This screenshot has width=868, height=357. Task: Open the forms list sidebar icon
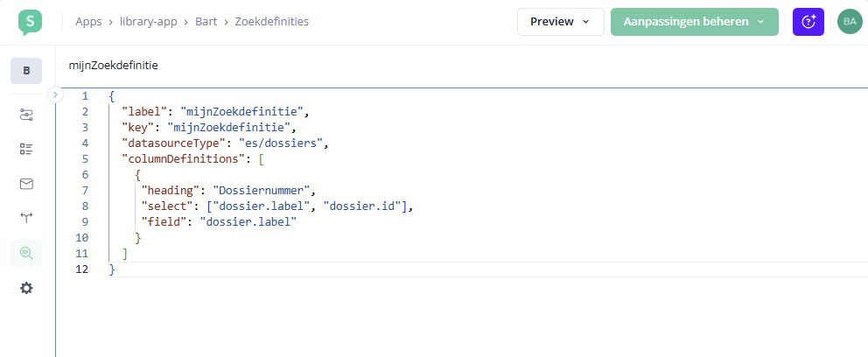(x=26, y=149)
